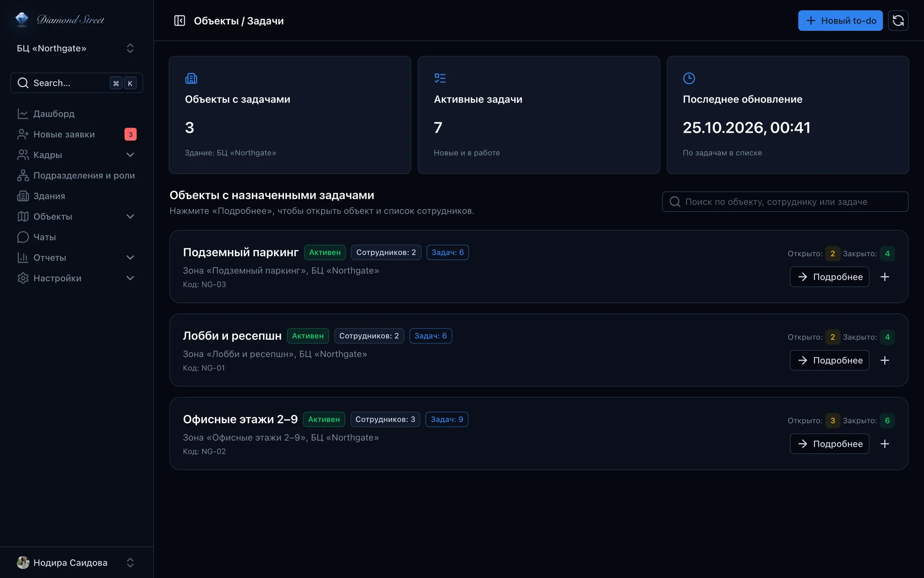Click the sidebar collapse icon
Image resolution: width=924 pixels, height=578 pixels.
point(179,21)
